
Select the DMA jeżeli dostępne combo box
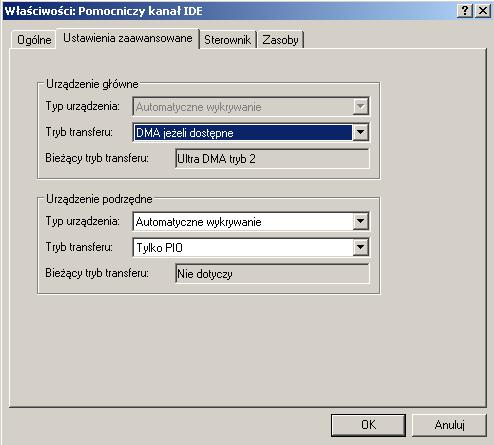click(x=250, y=133)
